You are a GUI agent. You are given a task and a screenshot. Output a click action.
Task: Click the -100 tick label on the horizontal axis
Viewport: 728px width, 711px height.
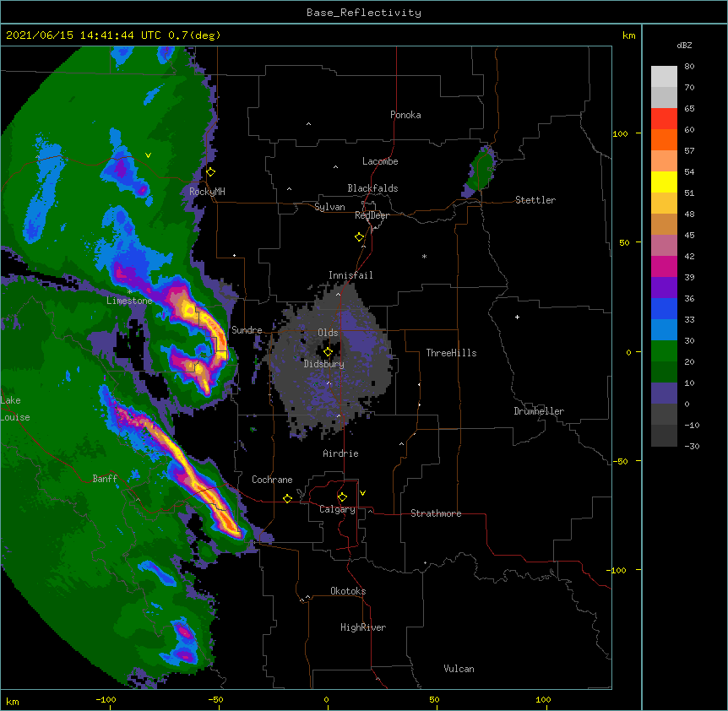click(106, 699)
